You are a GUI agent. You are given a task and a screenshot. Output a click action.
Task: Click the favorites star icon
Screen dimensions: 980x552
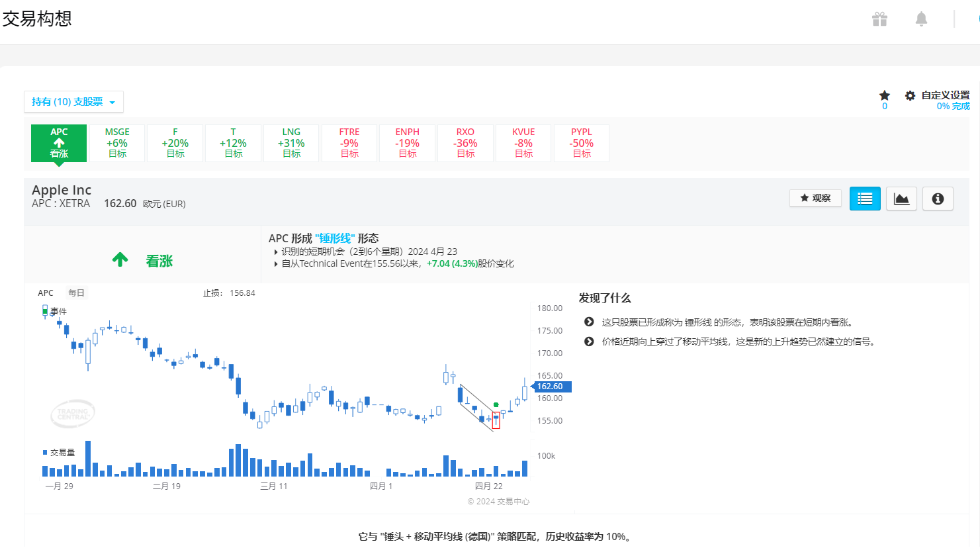tap(885, 95)
